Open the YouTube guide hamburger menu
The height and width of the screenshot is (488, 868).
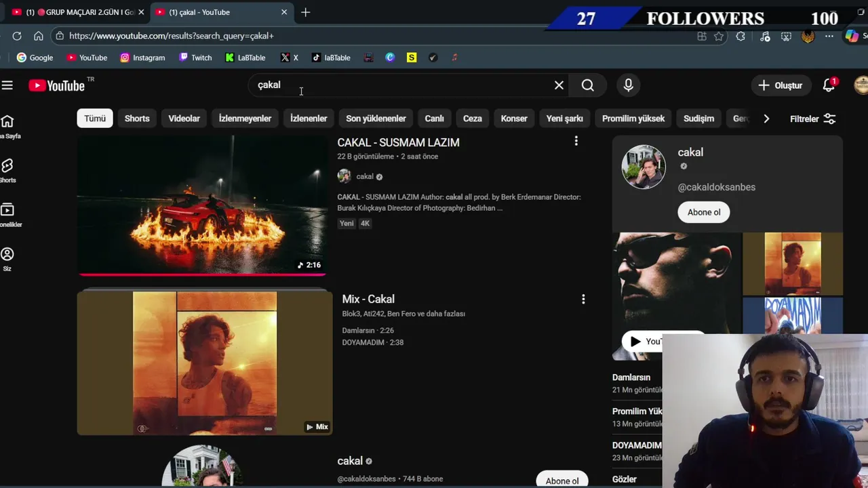click(7, 85)
